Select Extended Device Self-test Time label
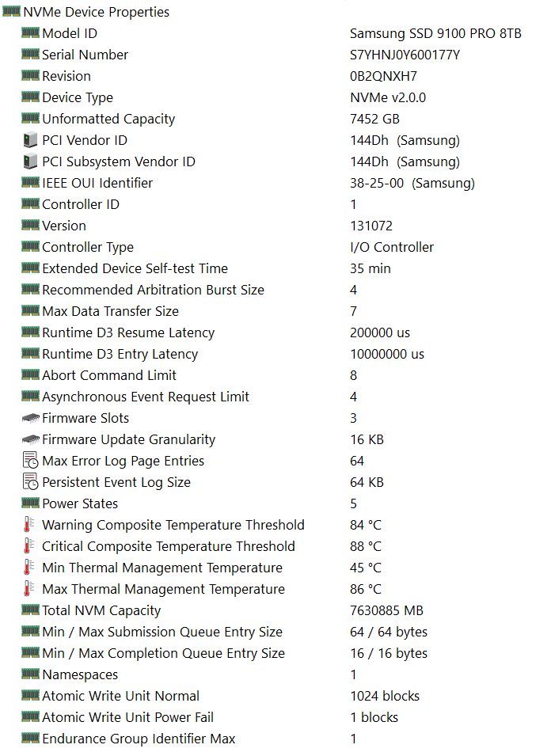The image size is (551, 756). click(135, 268)
